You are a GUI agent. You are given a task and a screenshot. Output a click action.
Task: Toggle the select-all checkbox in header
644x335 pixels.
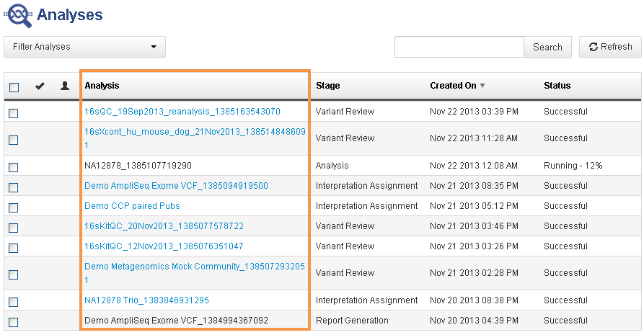click(14, 87)
